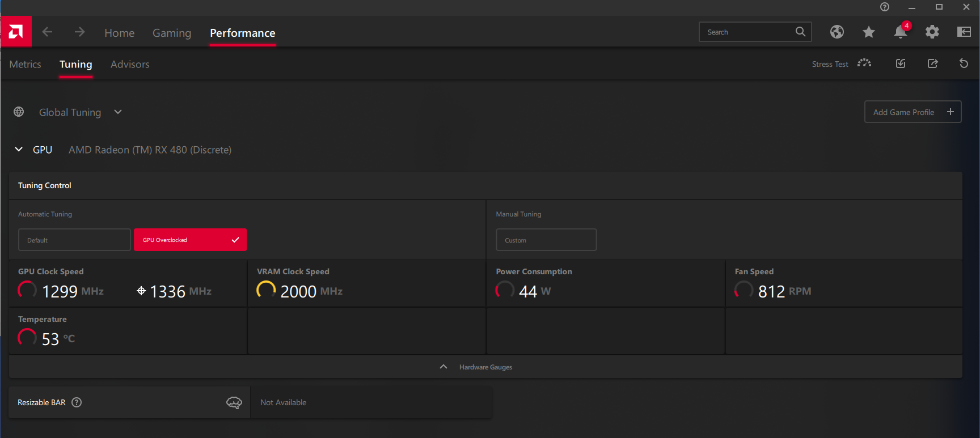This screenshot has width=980, height=438.
Task: Expand the Global Tuning dropdown
Action: 118,112
